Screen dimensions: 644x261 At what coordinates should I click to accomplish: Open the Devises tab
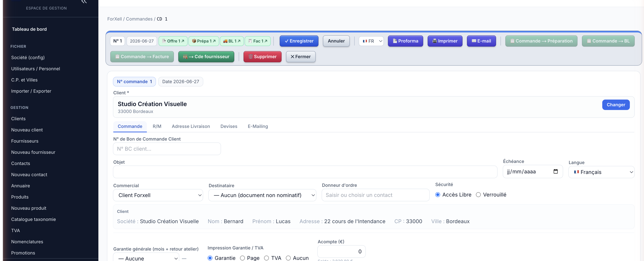[229, 127]
